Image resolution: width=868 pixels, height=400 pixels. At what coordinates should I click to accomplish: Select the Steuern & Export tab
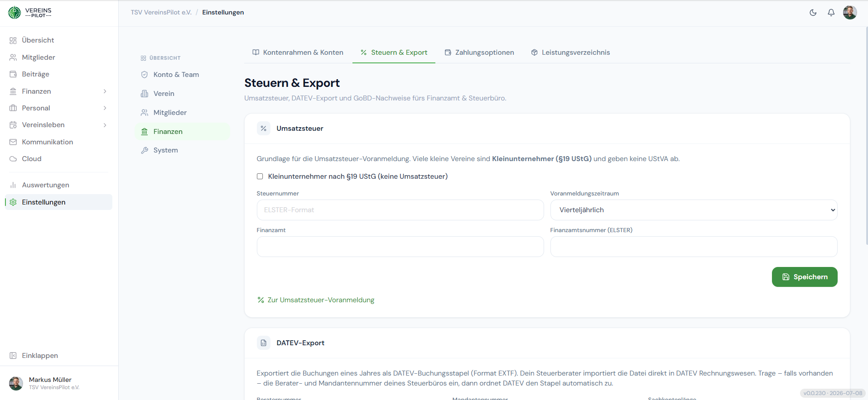point(394,52)
